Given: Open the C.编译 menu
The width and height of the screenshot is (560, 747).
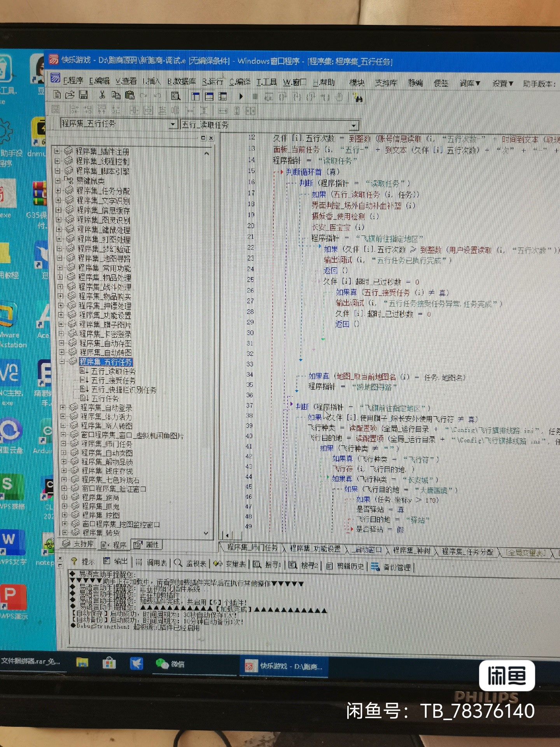Looking at the screenshot, I should point(240,82).
